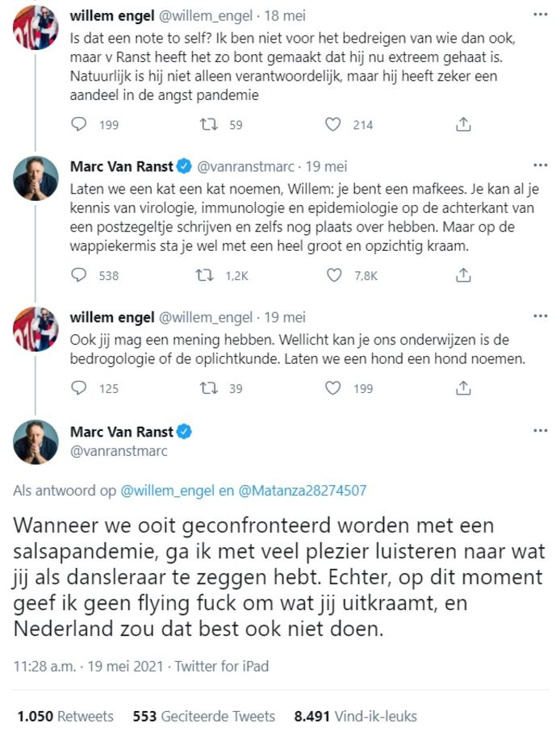Like the tweet with 7,8K likes
The height and width of the screenshot is (736, 560).
click(x=333, y=275)
